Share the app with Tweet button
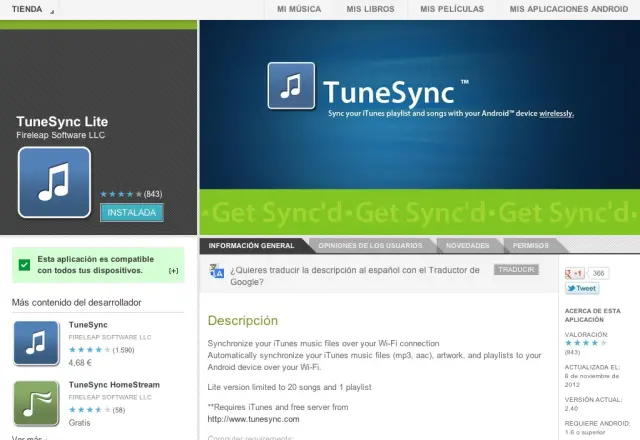This screenshot has width=640, height=440. (x=582, y=288)
